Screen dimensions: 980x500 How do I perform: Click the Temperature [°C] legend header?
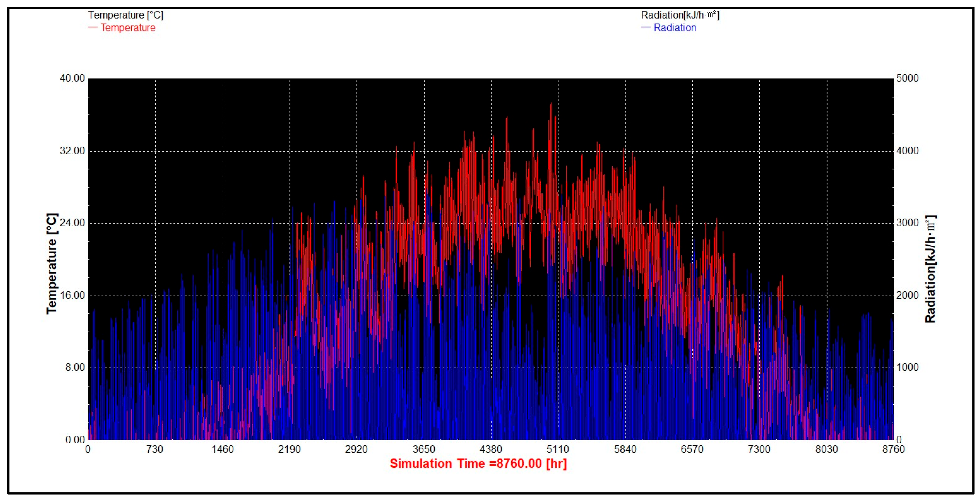pos(126,15)
